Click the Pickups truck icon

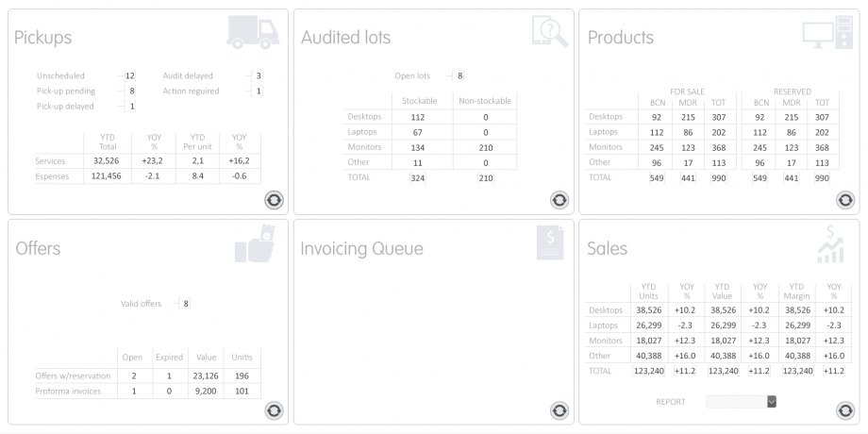click(253, 33)
